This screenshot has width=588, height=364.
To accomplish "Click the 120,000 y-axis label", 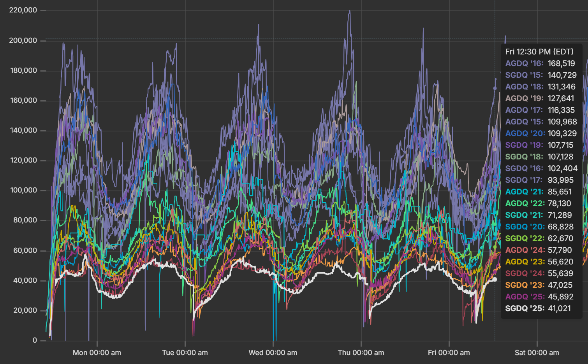I will point(23,160).
